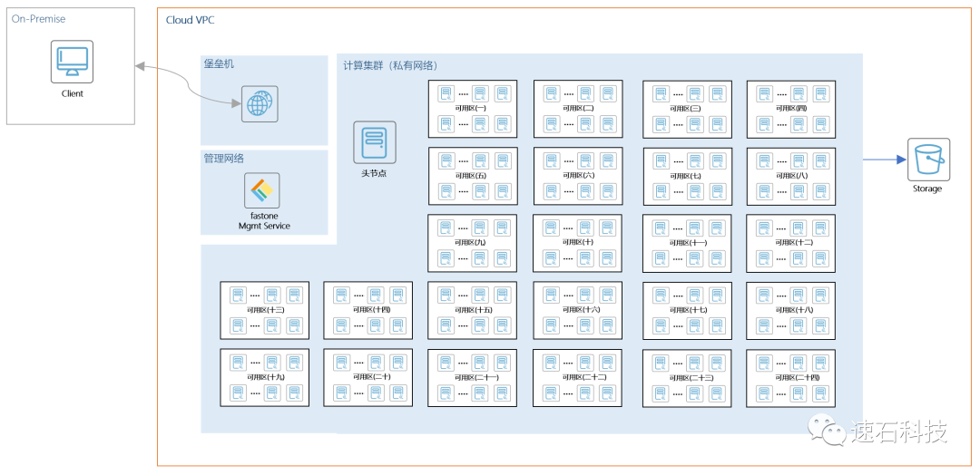980x475 pixels.
Task: Click the Storage bucket icon
Action: click(x=929, y=160)
